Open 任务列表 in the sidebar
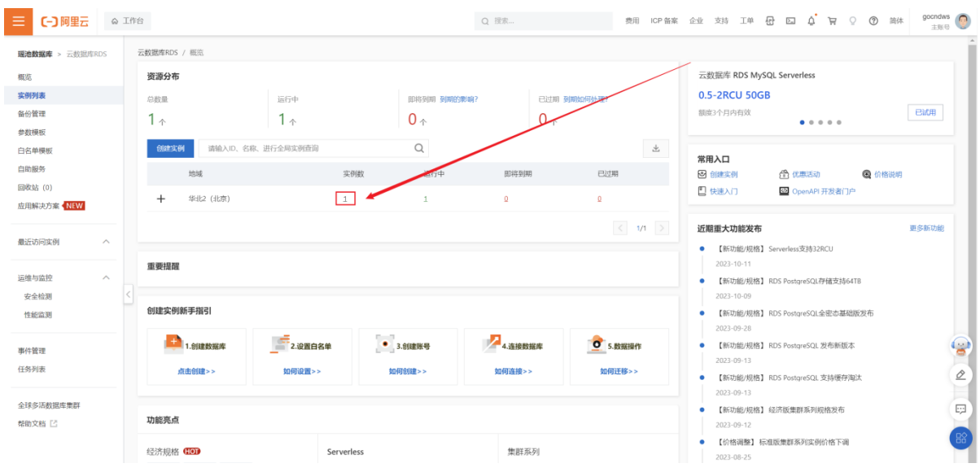The height and width of the screenshot is (472, 980). [32, 369]
